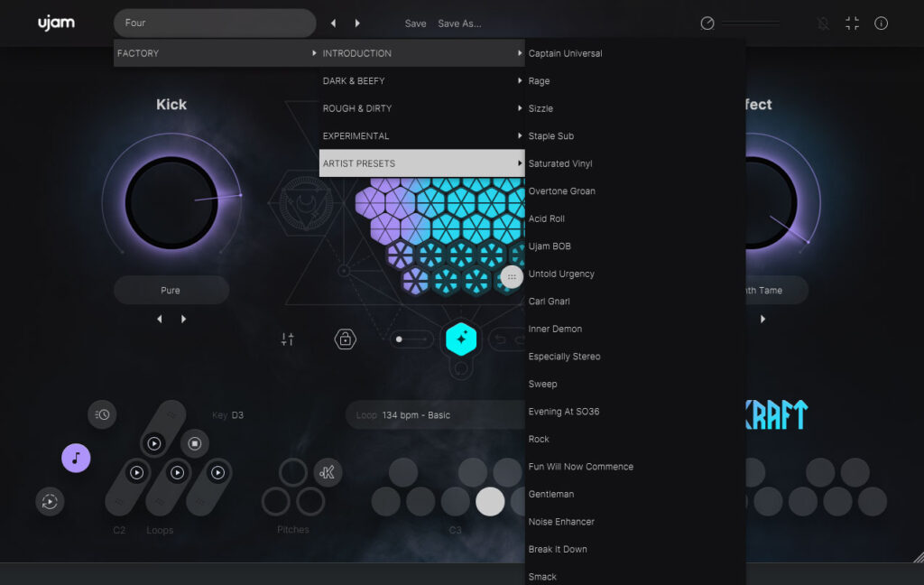This screenshot has width=924, height=585.
Task: Adjust the small slider left of hexagon
Action: pos(411,339)
